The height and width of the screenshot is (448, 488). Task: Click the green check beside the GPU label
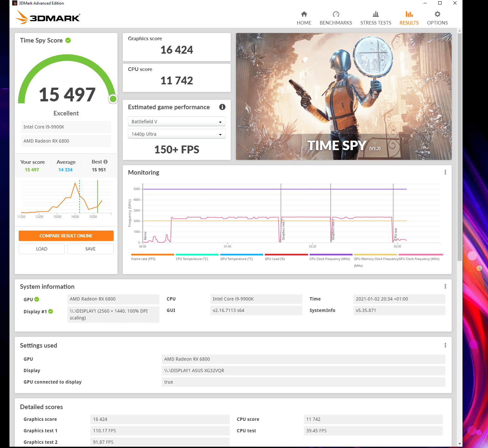pyautogui.click(x=37, y=299)
